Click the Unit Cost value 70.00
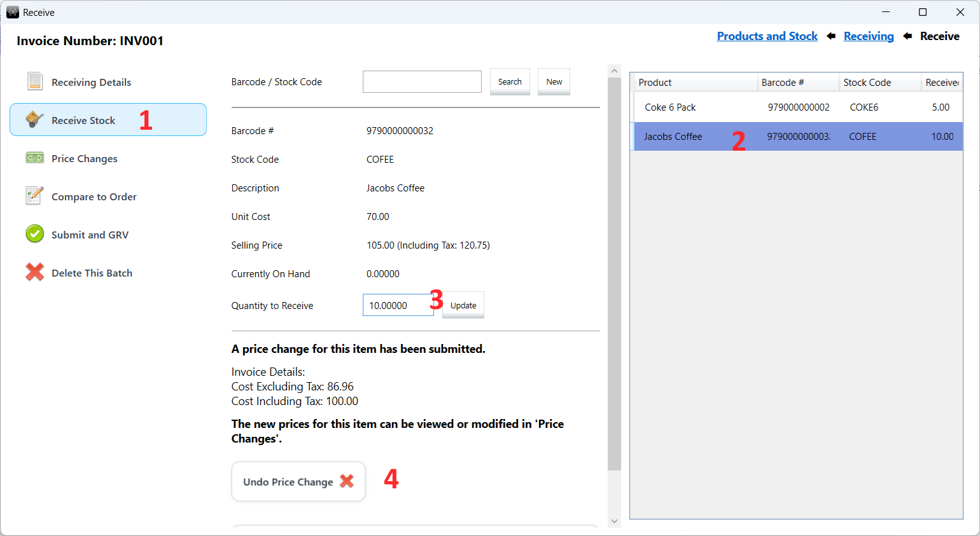 (377, 217)
